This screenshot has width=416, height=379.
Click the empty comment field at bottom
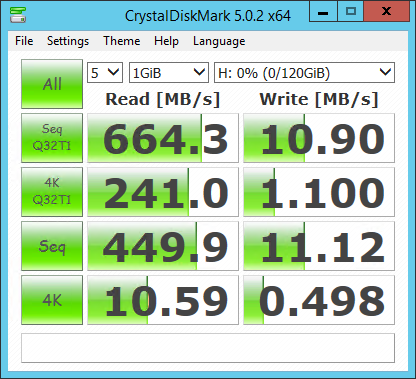click(208, 348)
